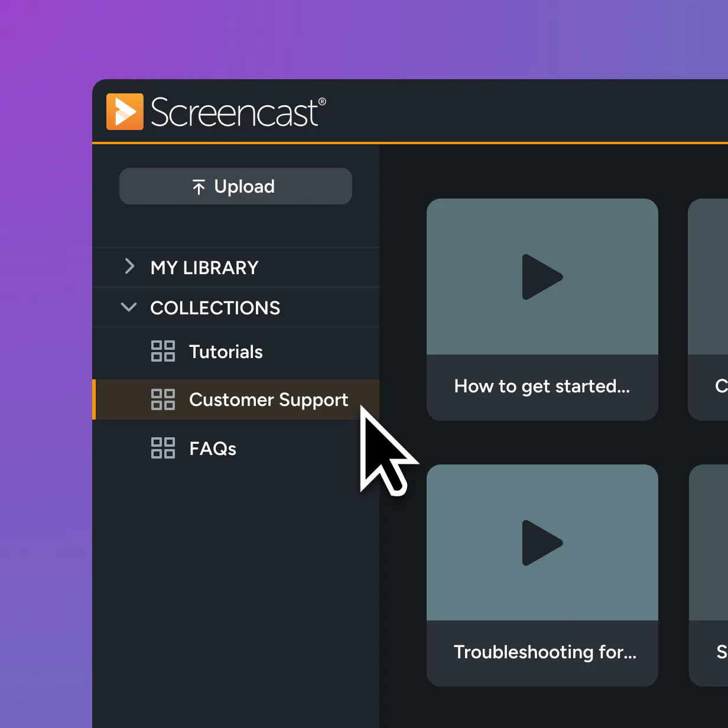Viewport: 728px width, 728px height.
Task: Open the "Troubleshooting for..." thumbnail
Action: coord(542,542)
